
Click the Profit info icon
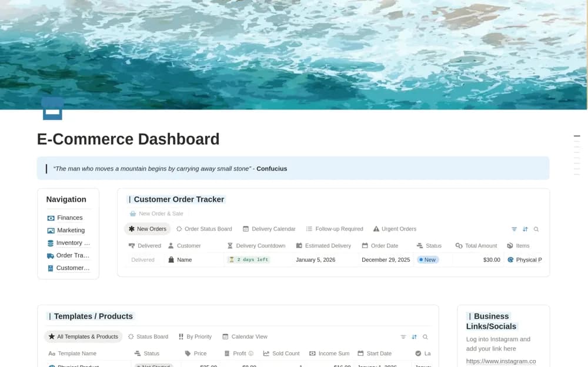[251, 353]
